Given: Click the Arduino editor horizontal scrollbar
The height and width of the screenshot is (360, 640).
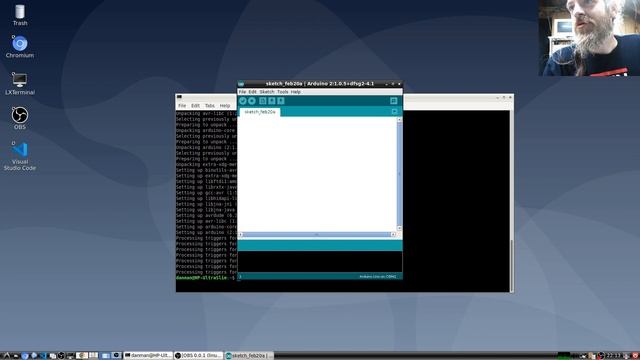Looking at the screenshot, I should click(x=317, y=235).
